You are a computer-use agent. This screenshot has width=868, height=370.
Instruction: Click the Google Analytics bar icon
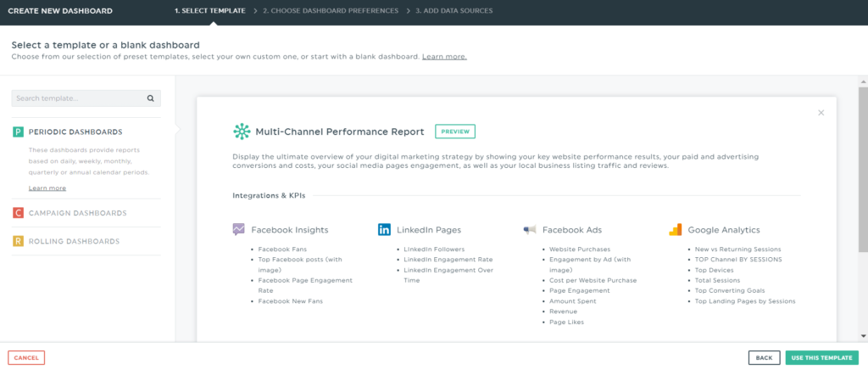pyautogui.click(x=676, y=229)
